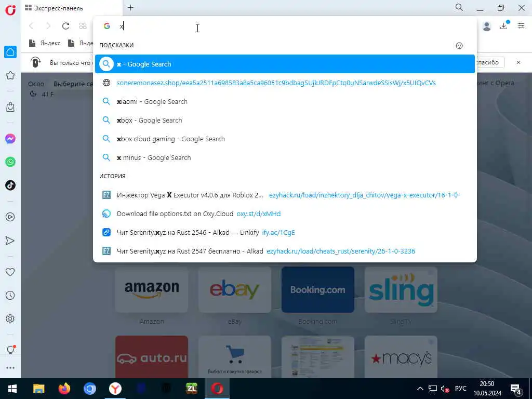This screenshot has height=399, width=532.
Task: Open the Amazon speed dial tile
Action: click(151, 290)
